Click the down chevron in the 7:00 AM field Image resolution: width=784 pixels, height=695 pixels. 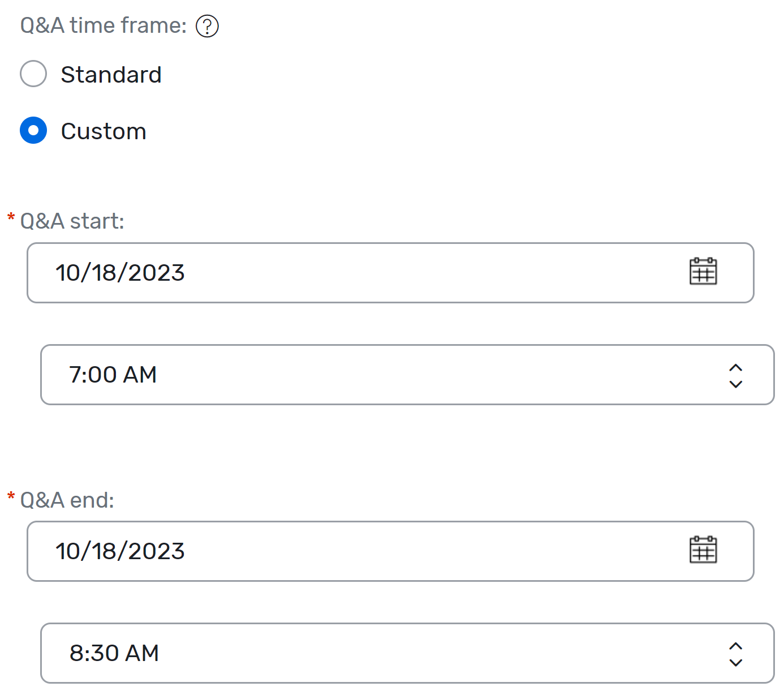735,384
